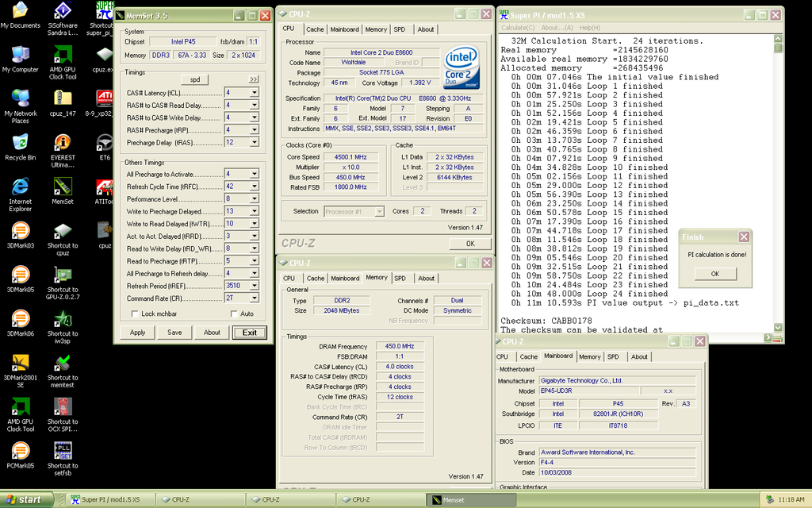Viewport: 812px width, 508px height.
Task: Open SPD tab in top CPU-Z window
Action: pos(400,29)
